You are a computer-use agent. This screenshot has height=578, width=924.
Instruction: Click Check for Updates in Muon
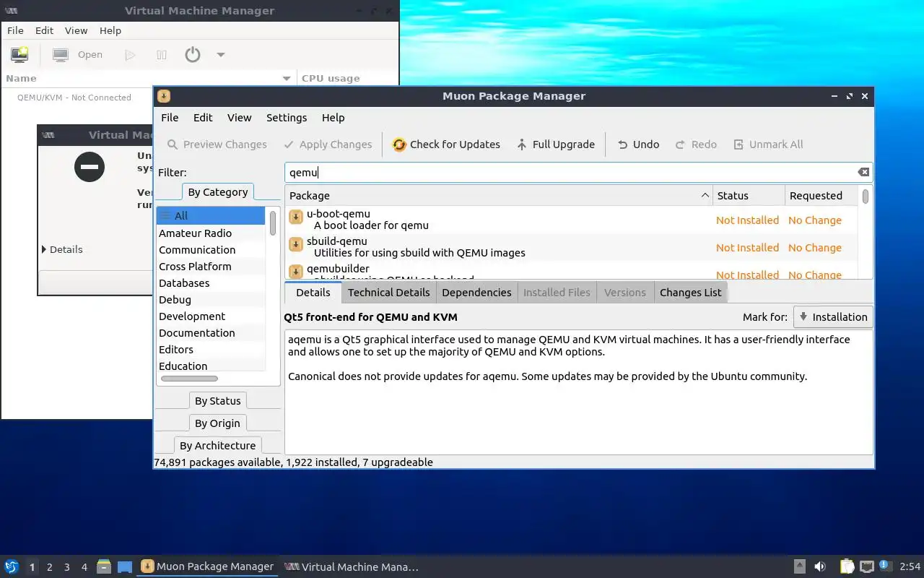point(446,144)
